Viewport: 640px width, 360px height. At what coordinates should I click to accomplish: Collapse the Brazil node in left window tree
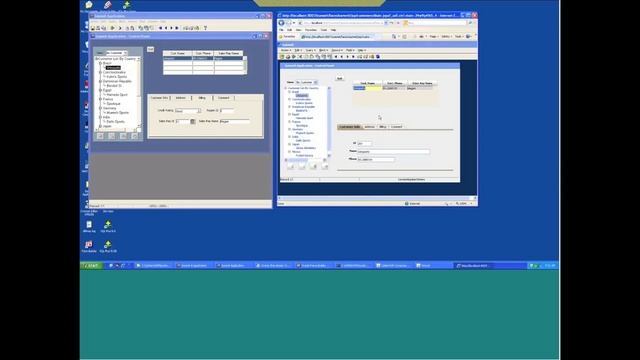tap(100, 63)
